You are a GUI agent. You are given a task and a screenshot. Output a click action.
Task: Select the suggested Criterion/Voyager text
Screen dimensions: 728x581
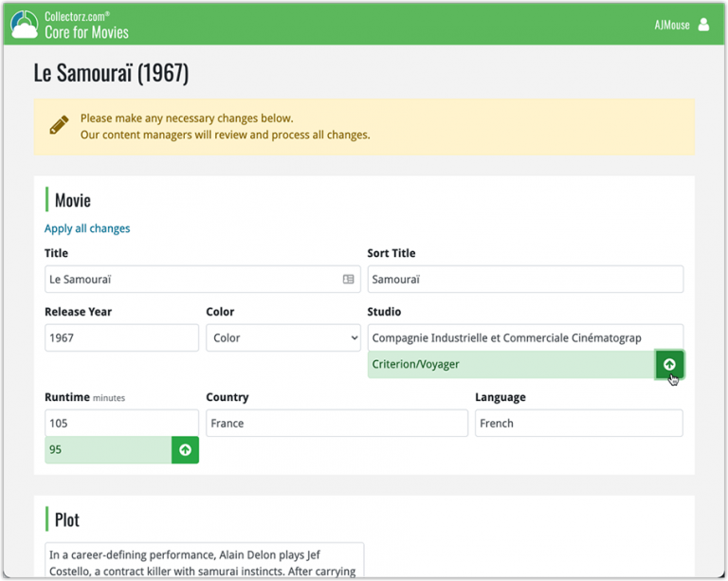point(415,364)
